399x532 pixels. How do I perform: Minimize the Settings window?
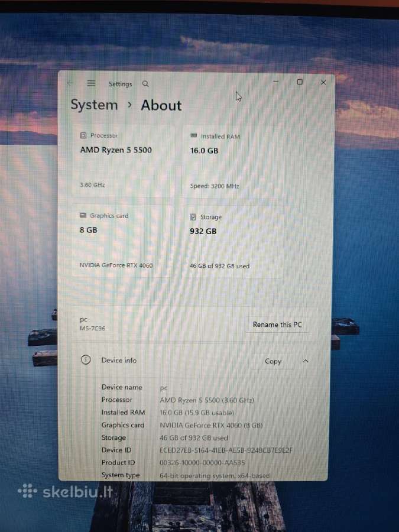(x=276, y=82)
